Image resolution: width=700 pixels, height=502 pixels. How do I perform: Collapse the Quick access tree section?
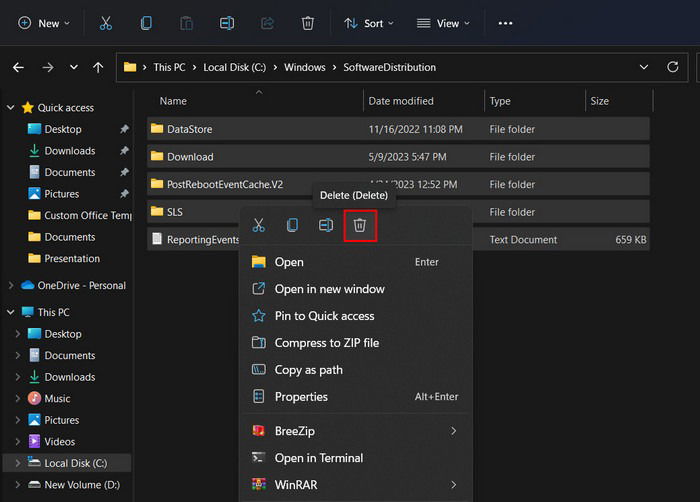(x=11, y=108)
